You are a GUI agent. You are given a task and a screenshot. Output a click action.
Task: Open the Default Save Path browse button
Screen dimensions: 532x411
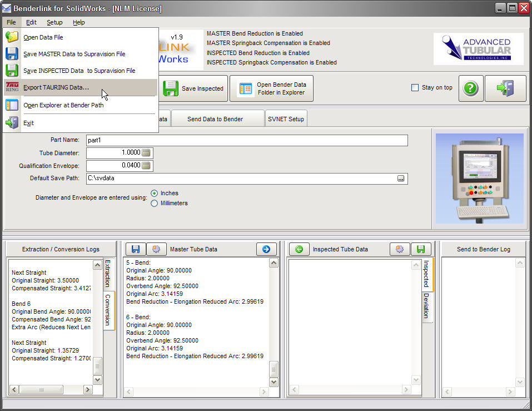[x=400, y=179]
